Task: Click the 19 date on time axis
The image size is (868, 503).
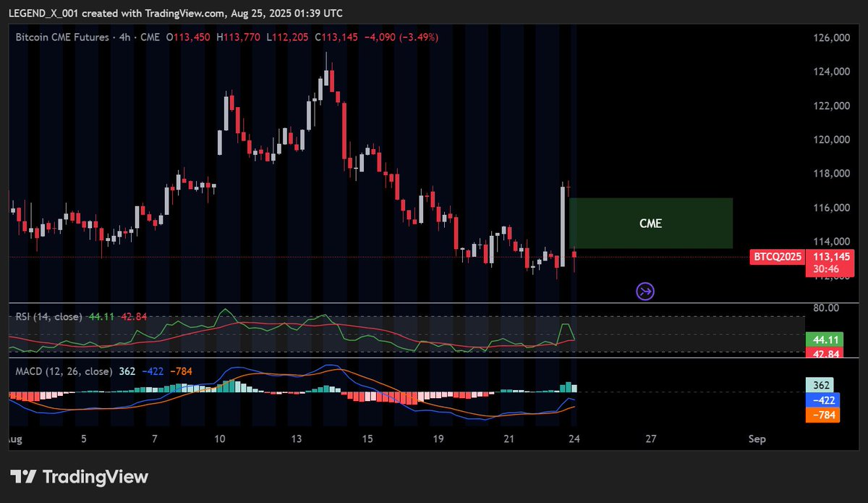Action: (438, 439)
